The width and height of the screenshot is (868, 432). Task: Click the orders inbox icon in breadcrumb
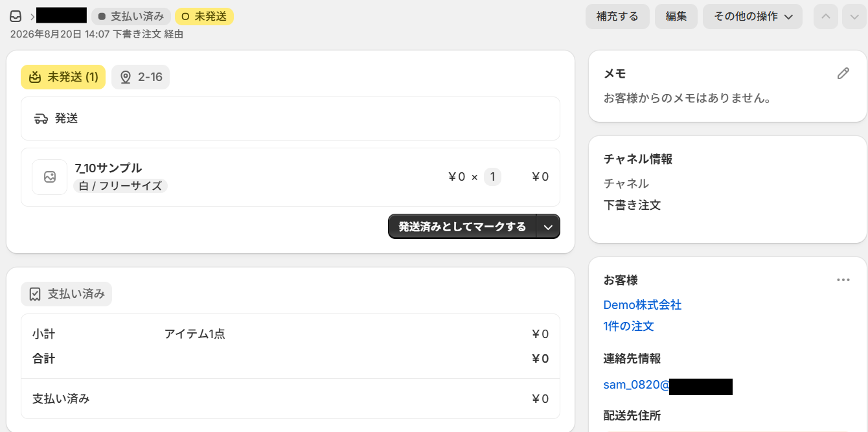point(16,16)
